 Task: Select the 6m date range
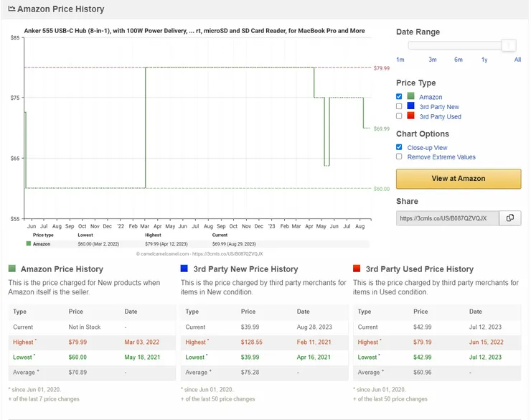coord(459,60)
